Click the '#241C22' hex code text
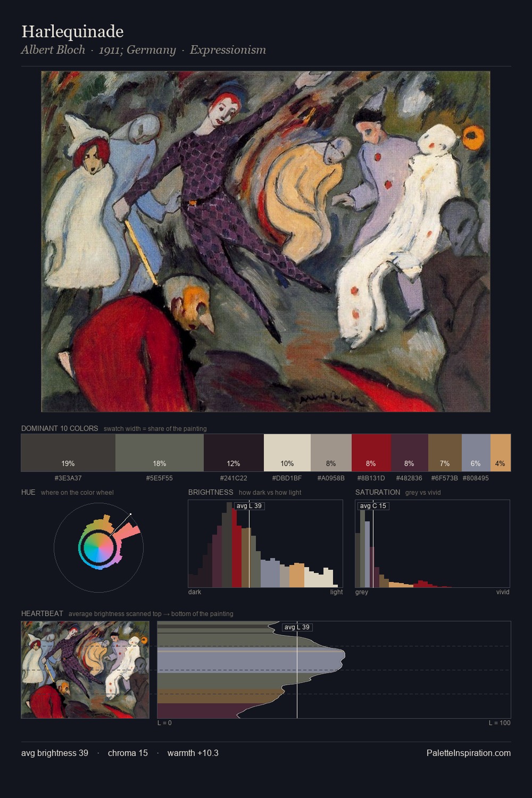Screen dimensions: 532x798 [x=234, y=478]
